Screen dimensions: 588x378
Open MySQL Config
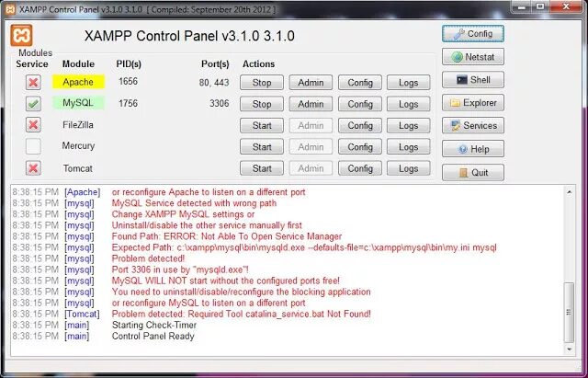(x=360, y=104)
